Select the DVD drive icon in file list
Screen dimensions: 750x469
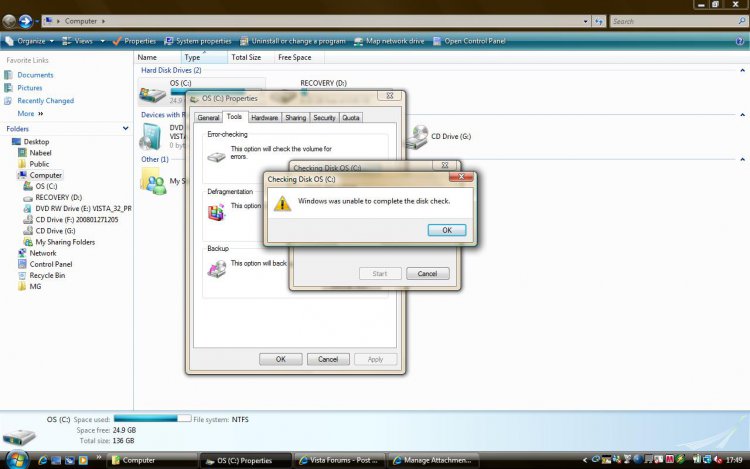pos(151,137)
